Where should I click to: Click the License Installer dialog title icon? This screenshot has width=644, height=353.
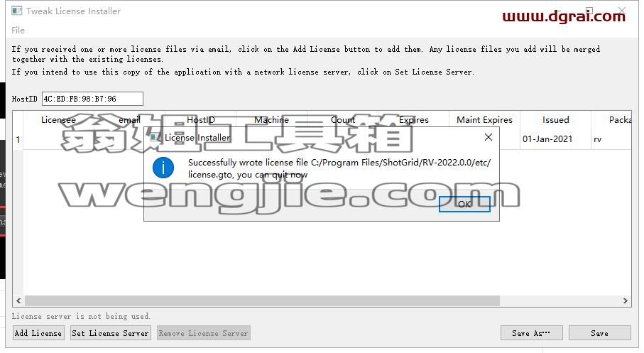(155, 137)
